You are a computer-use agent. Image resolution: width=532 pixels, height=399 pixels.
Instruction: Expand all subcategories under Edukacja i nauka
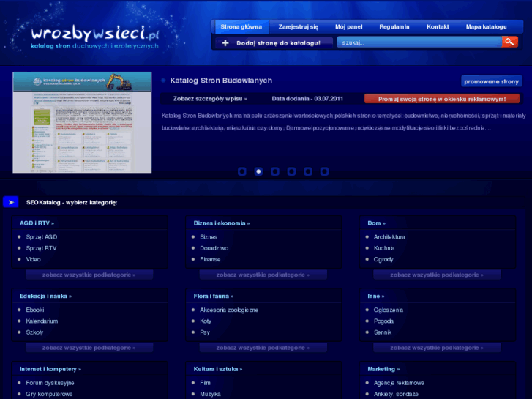point(89,348)
